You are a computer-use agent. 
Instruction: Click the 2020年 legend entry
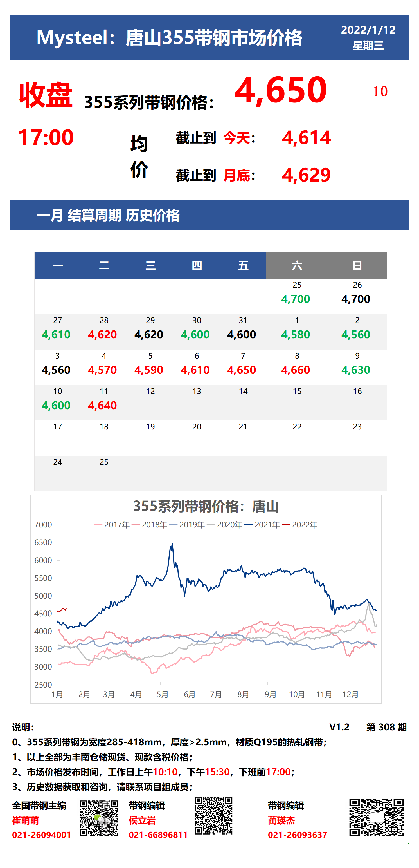point(225,525)
